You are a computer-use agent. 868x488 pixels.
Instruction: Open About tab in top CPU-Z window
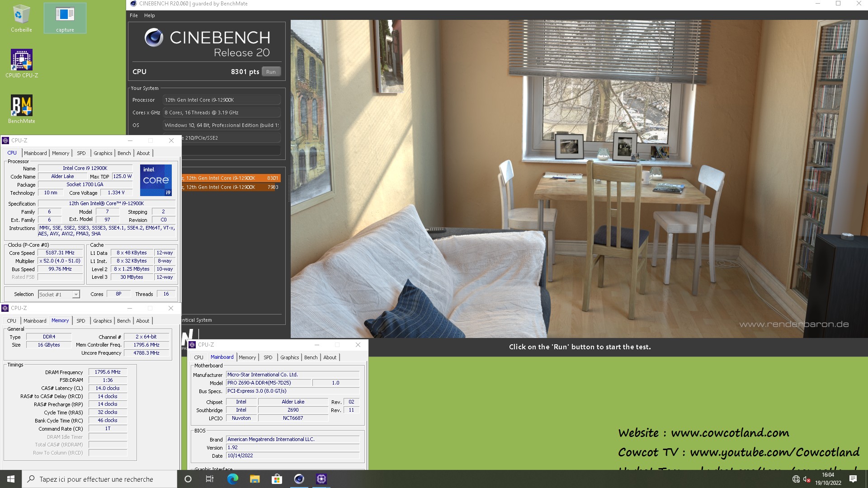143,153
